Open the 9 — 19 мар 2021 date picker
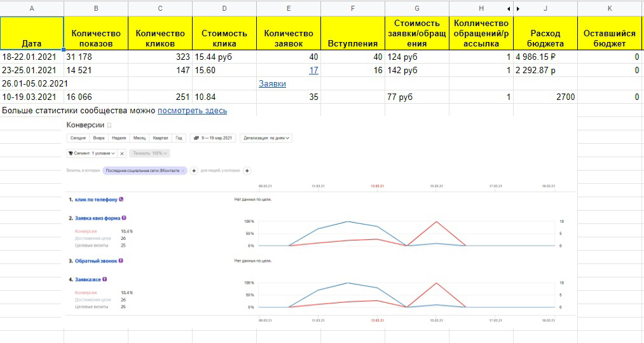The height and width of the screenshot is (343, 644). [213, 138]
